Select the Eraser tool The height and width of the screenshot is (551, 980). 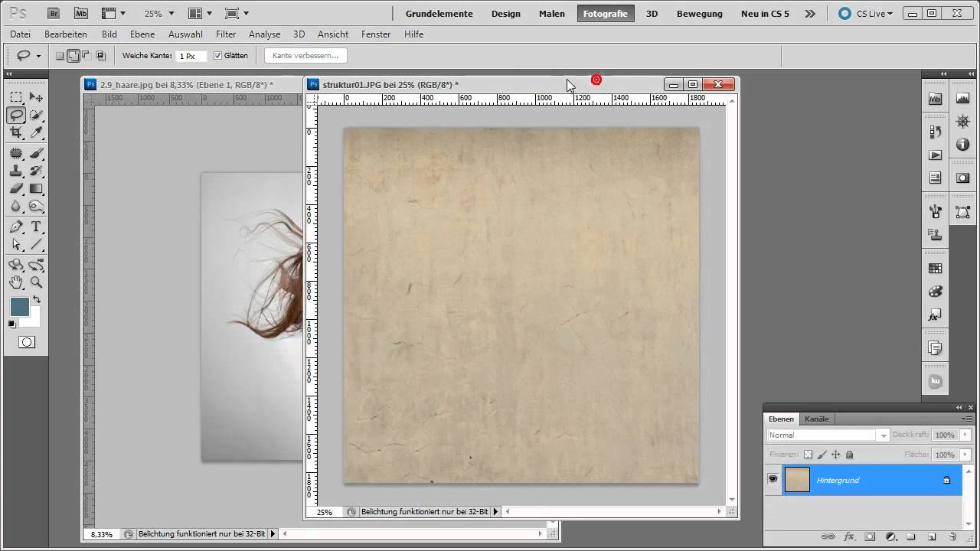point(16,188)
